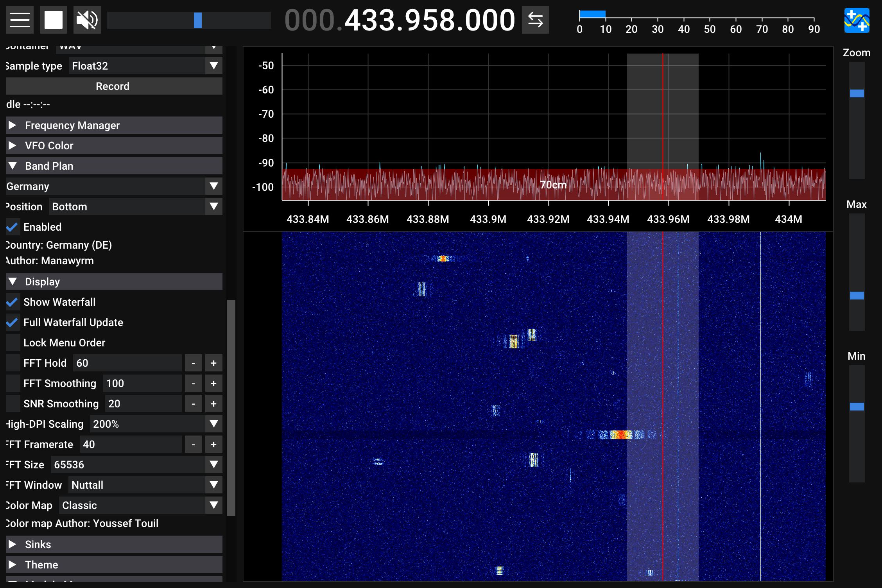Click the FFT Framerate value field 40

pos(131,444)
